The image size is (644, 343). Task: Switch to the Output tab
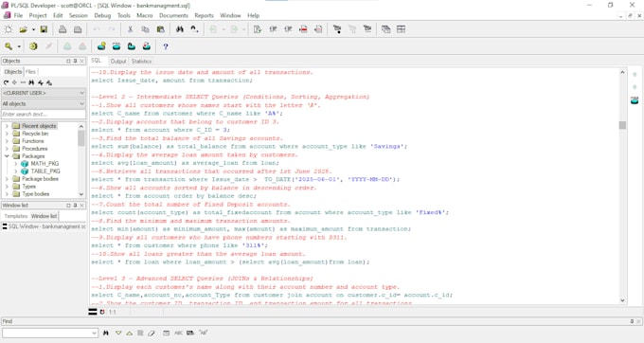coord(117,61)
